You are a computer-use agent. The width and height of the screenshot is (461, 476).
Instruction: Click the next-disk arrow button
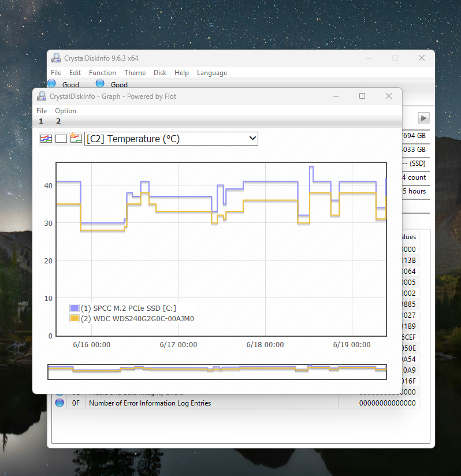(423, 118)
